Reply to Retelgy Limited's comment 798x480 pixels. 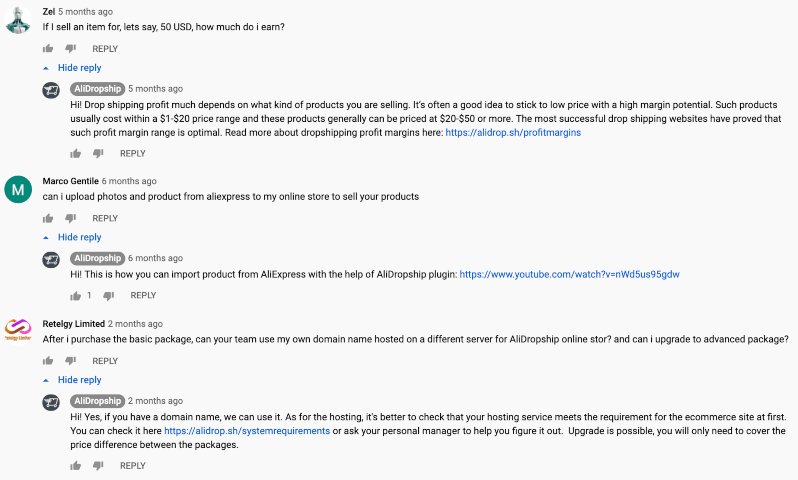click(105, 361)
